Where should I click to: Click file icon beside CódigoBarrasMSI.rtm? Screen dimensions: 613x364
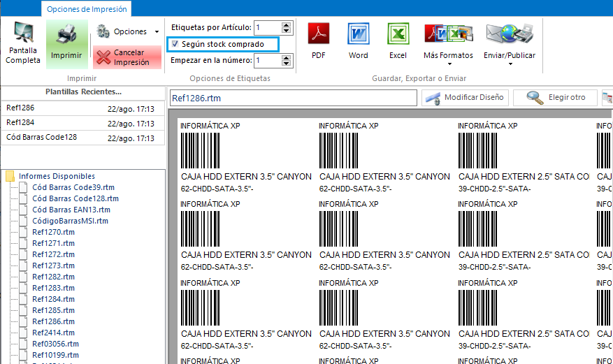click(x=24, y=221)
